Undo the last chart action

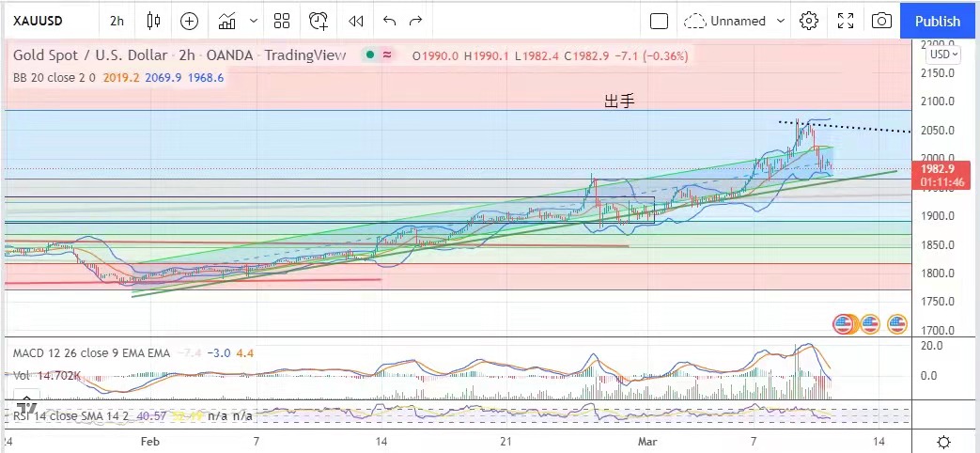pos(390,21)
